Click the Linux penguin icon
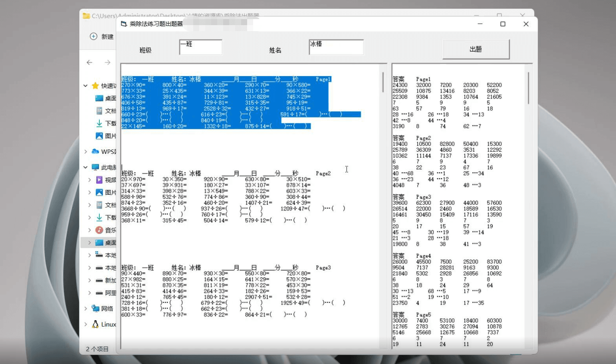This screenshot has width=616, height=364. [95, 324]
